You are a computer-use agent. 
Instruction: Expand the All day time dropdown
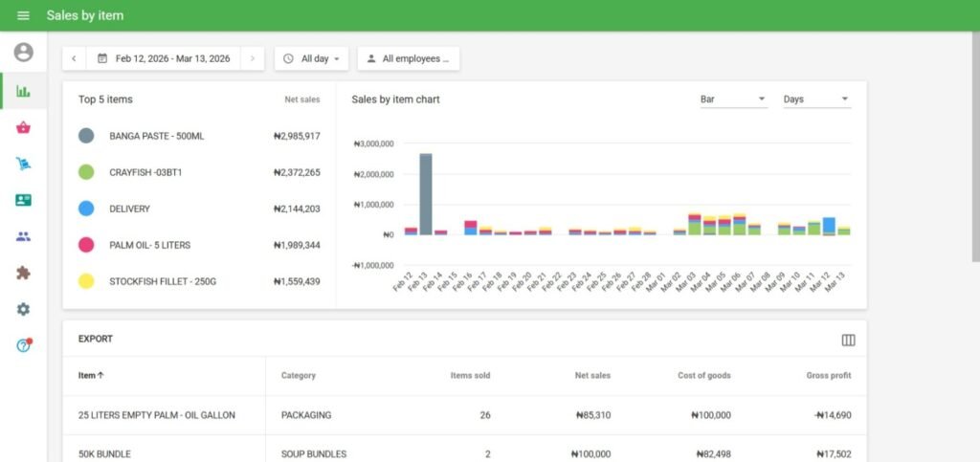point(312,58)
